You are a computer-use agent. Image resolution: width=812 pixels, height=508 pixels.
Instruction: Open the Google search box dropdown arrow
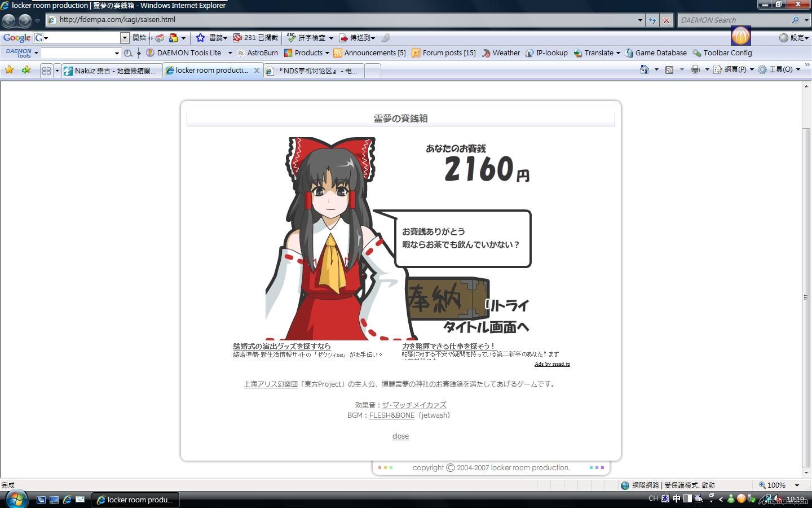tap(125, 38)
